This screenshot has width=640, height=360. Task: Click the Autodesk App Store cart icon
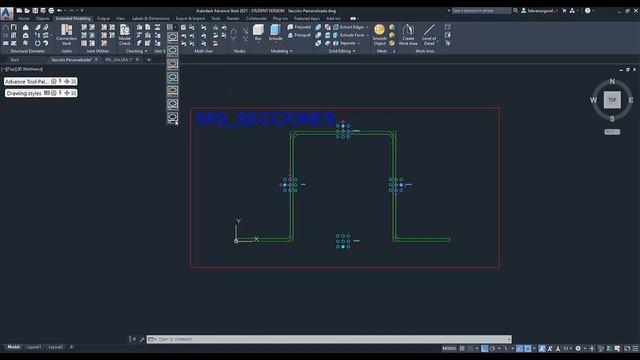click(564, 11)
